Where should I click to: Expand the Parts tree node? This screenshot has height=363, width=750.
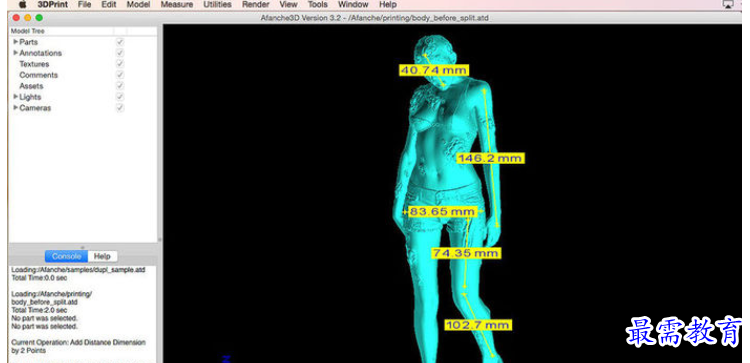coord(16,42)
